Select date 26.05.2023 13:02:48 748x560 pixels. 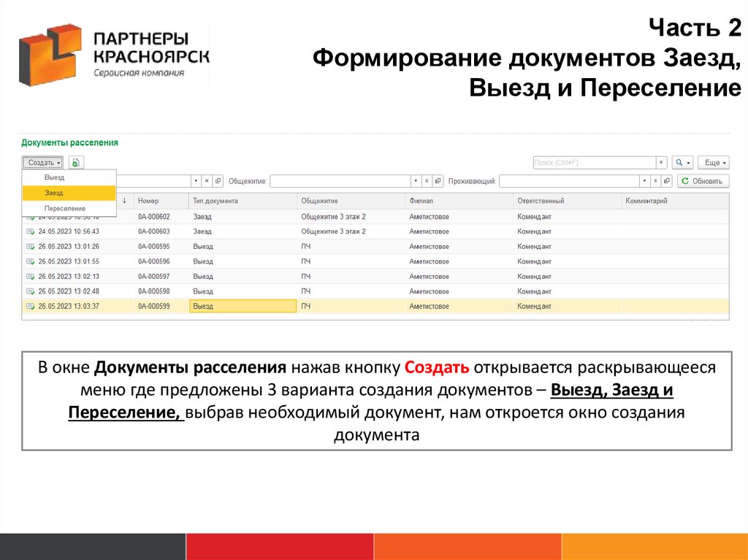[x=69, y=291]
